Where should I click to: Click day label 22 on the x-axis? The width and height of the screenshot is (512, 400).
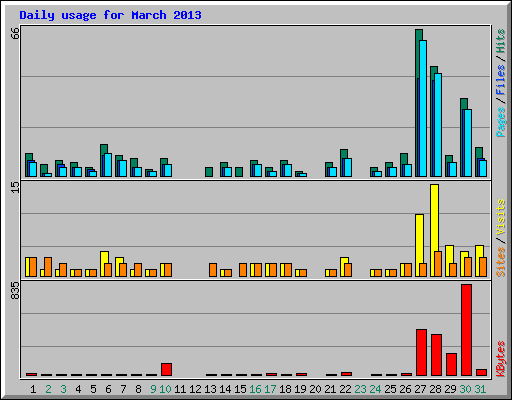pos(345,389)
